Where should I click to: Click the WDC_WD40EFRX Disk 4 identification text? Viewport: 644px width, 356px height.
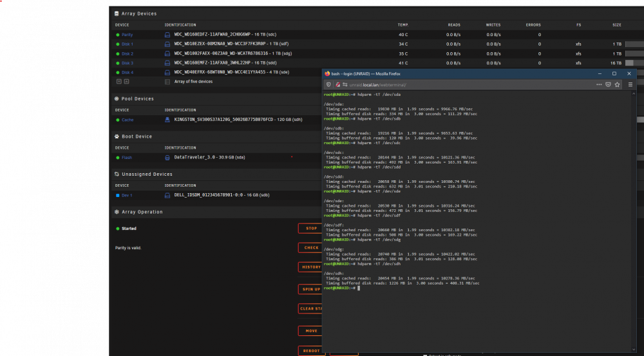232,72
